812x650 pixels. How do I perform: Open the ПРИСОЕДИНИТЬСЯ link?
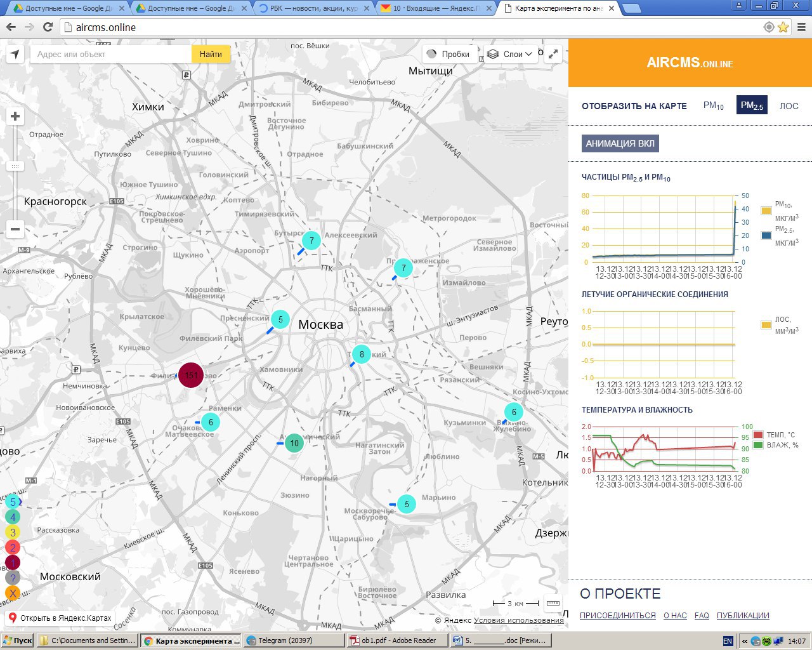click(618, 616)
